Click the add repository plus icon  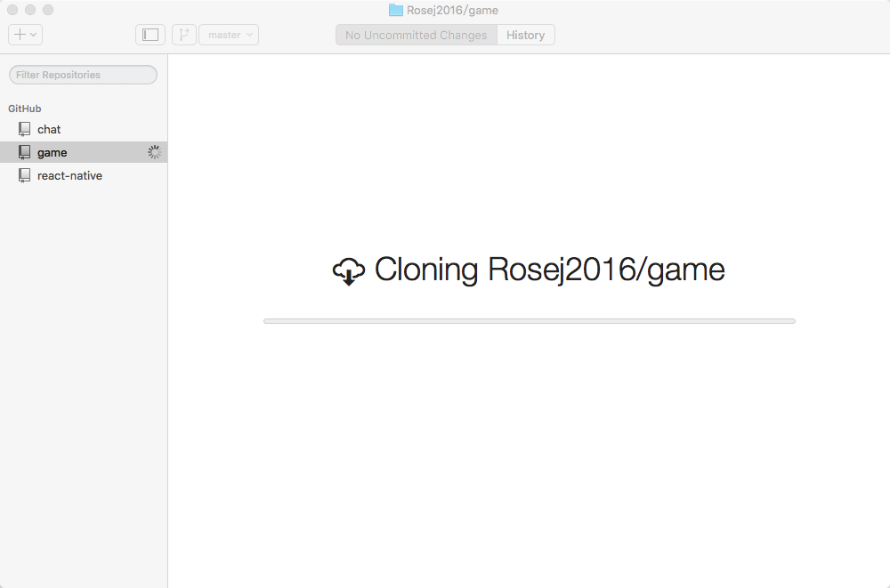(20, 35)
